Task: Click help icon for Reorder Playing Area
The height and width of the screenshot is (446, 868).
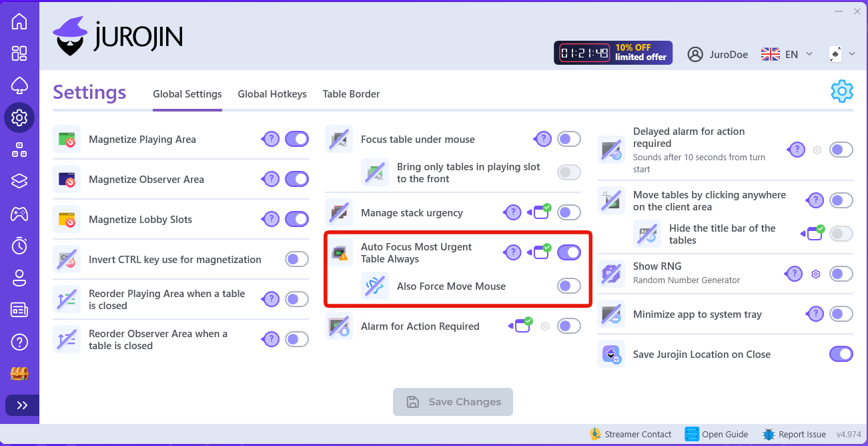Action: tap(271, 299)
